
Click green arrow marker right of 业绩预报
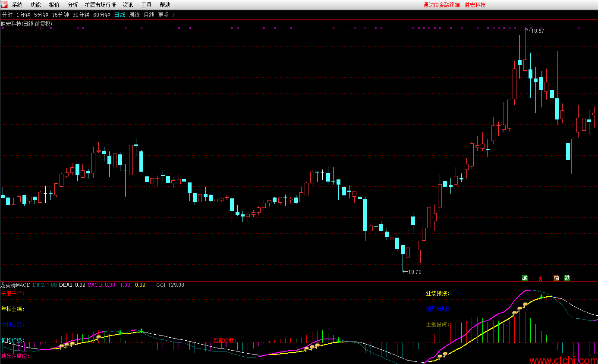(541, 297)
